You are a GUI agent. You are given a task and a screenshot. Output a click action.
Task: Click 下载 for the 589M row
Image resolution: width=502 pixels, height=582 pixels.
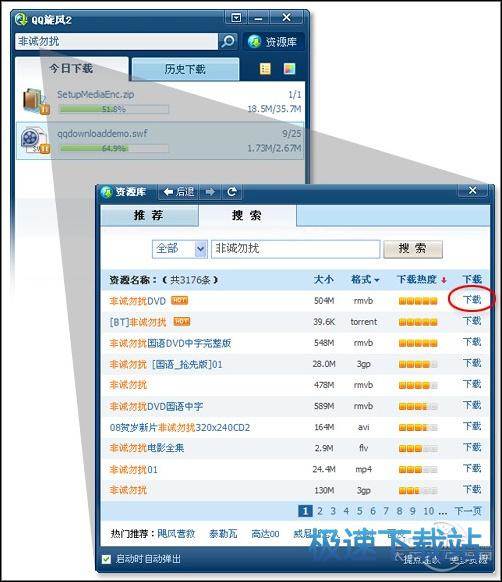pos(472,405)
